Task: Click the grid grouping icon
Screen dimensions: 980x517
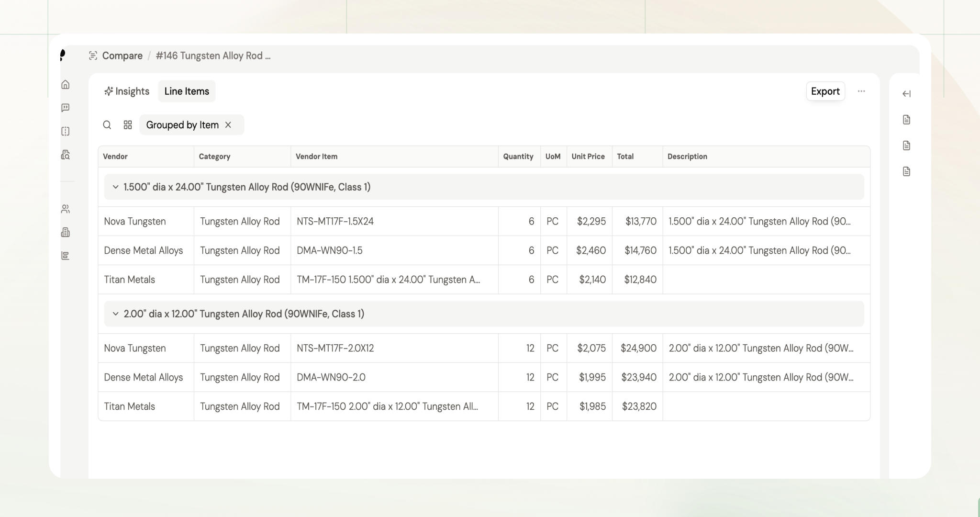Action: (128, 125)
